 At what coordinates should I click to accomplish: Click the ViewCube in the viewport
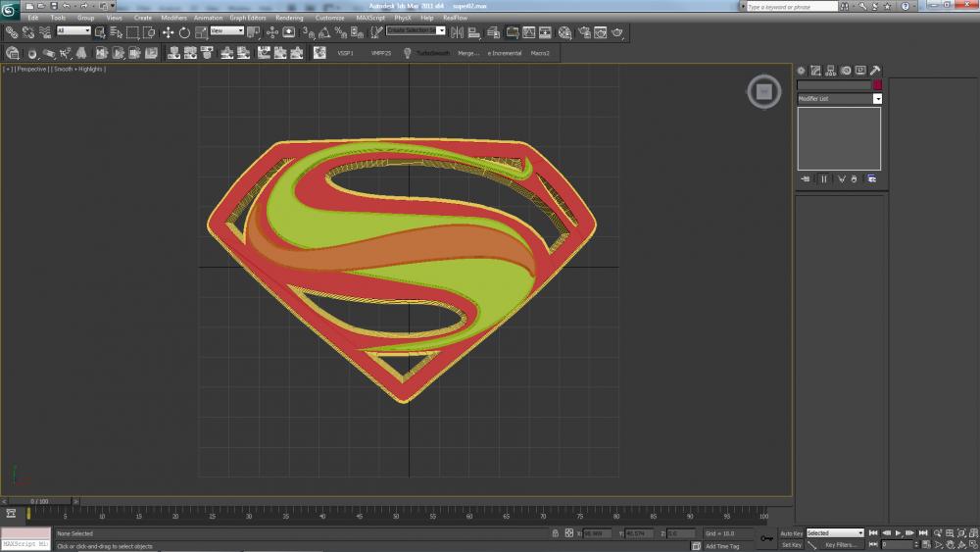tap(763, 92)
